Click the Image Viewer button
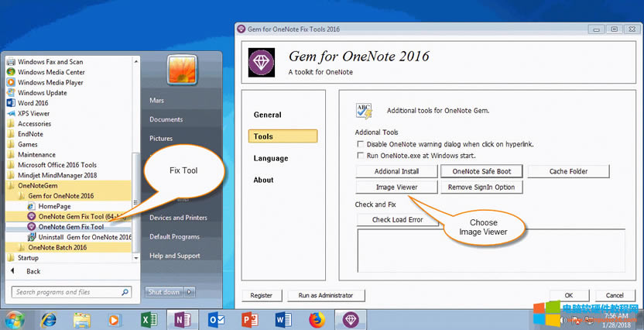Image resolution: width=644 pixels, height=330 pixels. pyautogui.click(x=398, y=187)
